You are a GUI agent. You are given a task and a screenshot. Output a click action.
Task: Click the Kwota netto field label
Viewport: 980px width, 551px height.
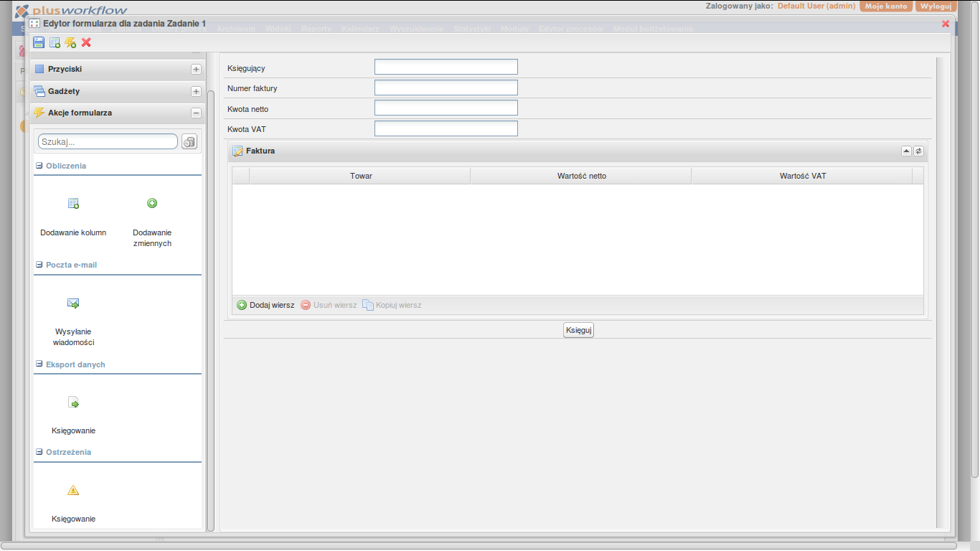coord(248,109)
